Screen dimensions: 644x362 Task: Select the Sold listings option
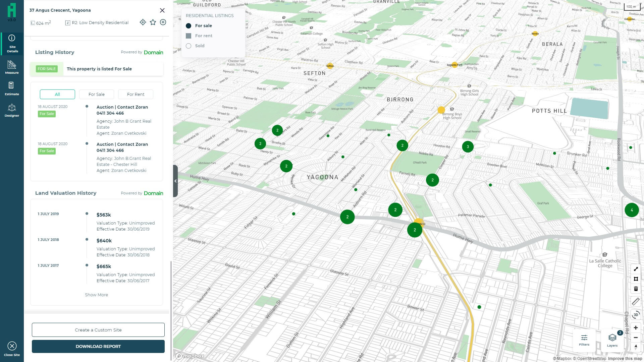195,46
